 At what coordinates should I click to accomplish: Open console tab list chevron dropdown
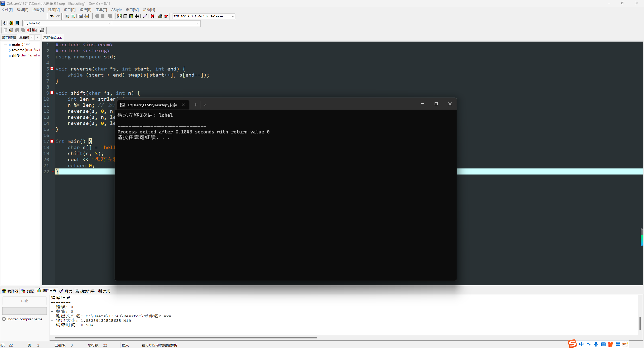205,105
